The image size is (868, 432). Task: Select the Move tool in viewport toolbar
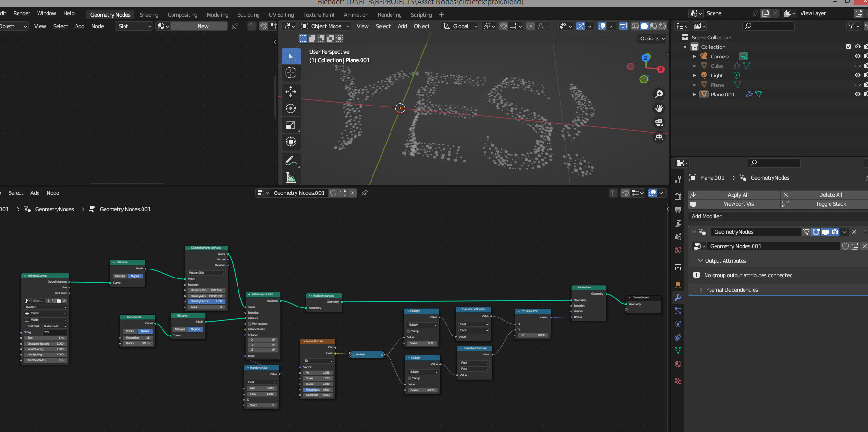point(291,91)
